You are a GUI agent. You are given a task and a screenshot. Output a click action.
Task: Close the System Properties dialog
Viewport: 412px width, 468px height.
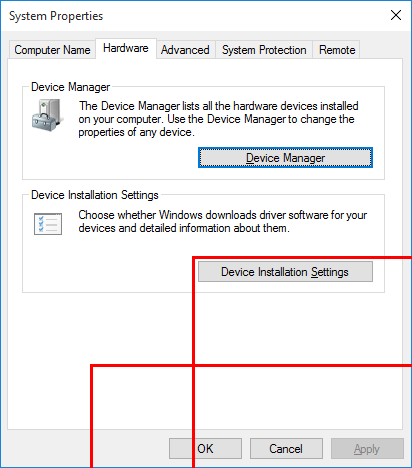point(396,15)
